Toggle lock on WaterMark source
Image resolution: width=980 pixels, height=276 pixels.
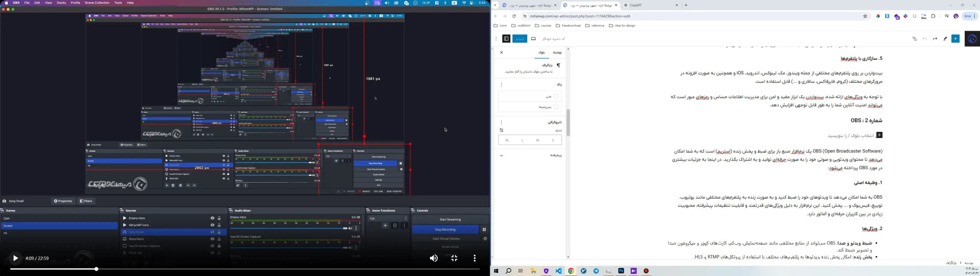pyautogui.click(x=219, y=239)
